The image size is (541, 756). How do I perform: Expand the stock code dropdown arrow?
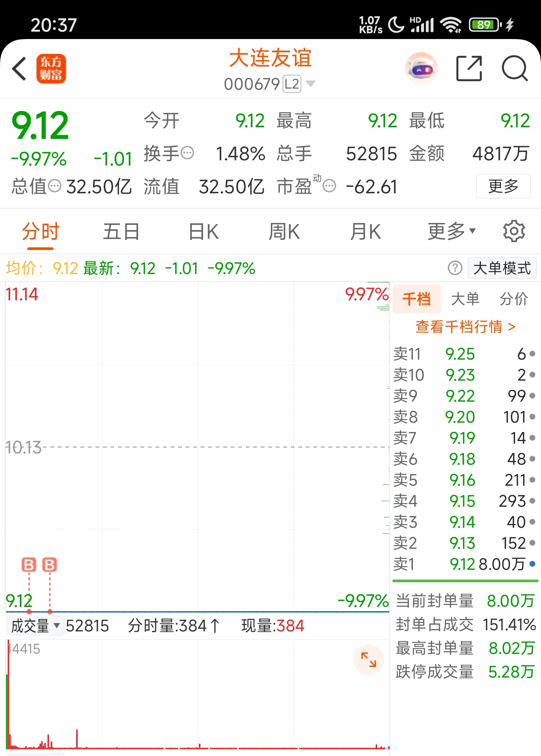(x=311, y=83)
